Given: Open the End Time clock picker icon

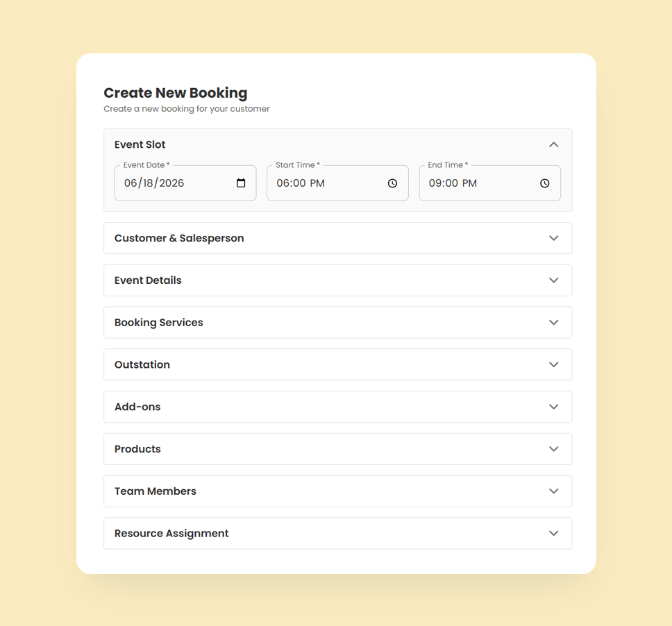Looking at the screenshot, I should click(544, 183).
